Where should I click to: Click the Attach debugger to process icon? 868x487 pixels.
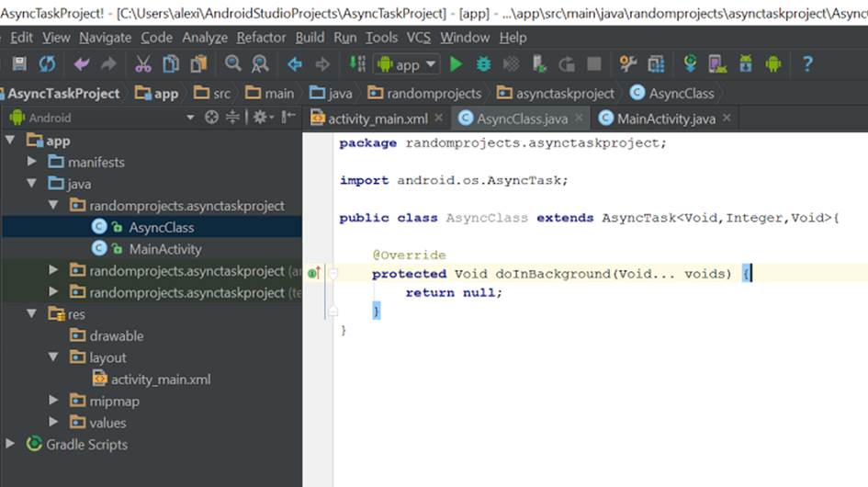point(539,64)
